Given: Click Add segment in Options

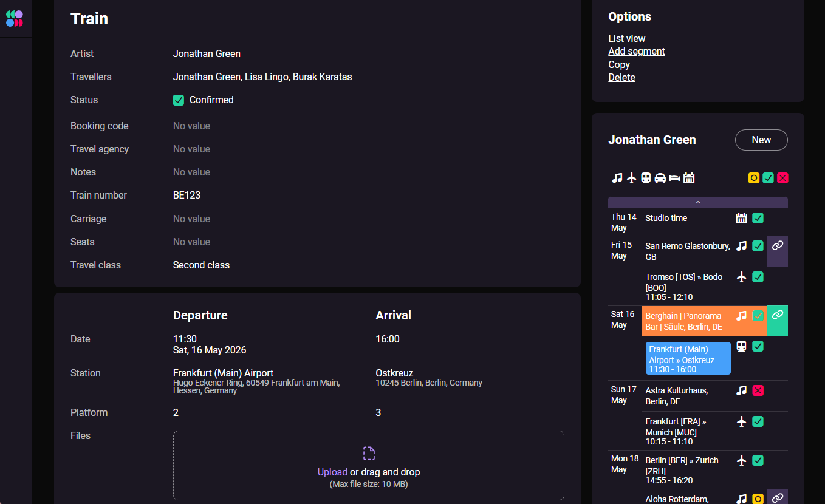Looking at the screenshot, I should 637,51.
